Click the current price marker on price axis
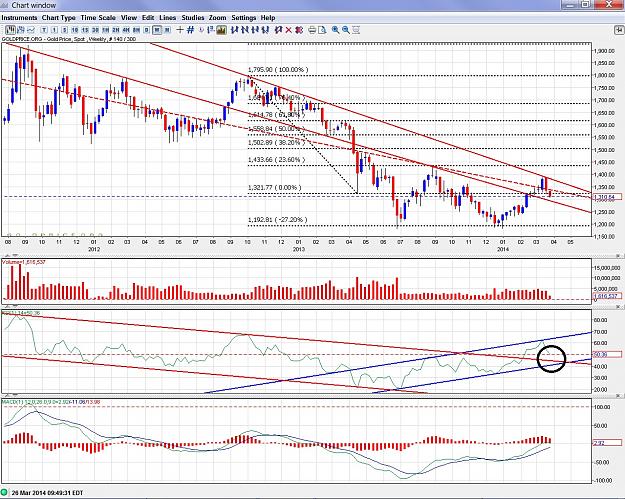Screen dimensions: 625x499 tap(607, 197)
